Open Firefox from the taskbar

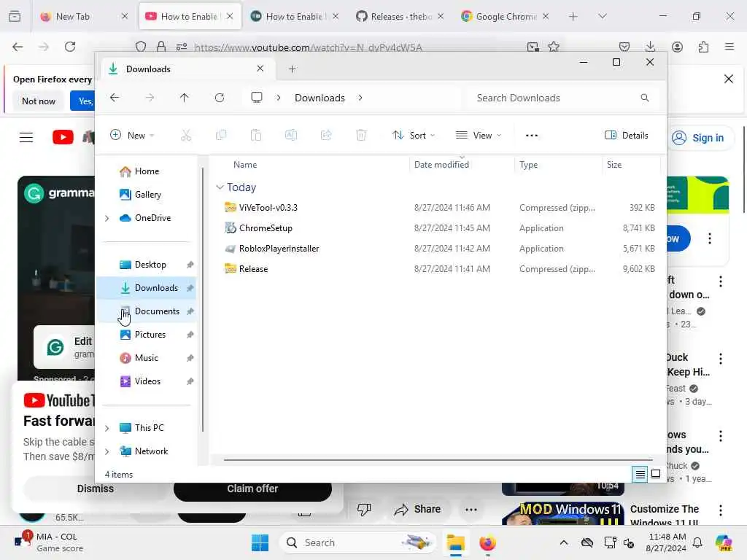click(487, 542)
